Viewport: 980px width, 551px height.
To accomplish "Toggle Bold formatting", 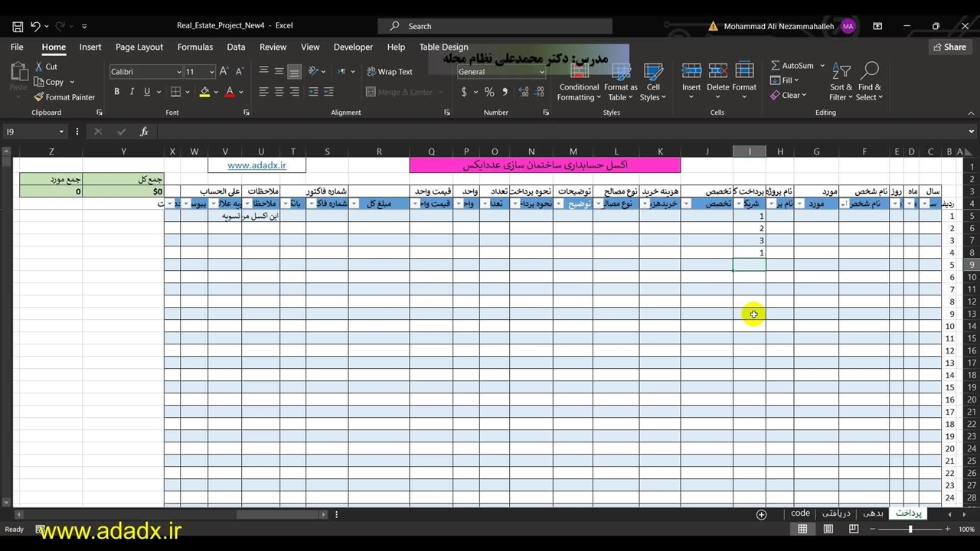I will tap(116, 92).
